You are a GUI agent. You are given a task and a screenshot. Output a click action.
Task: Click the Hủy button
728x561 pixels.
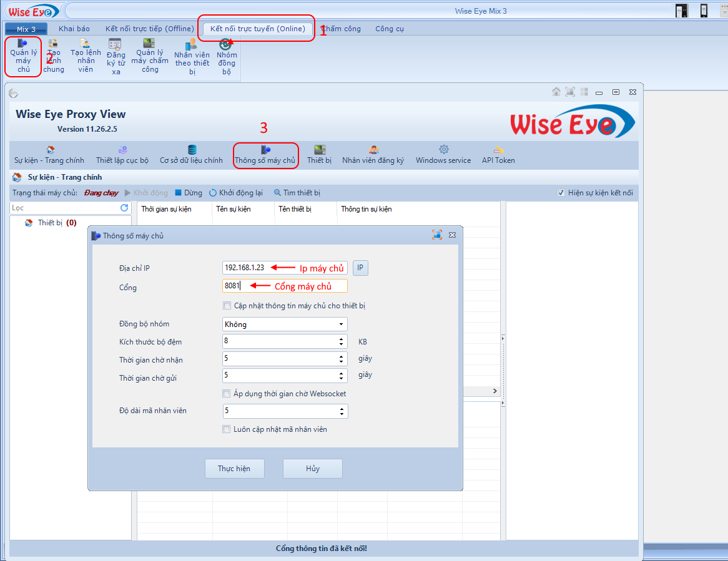point(313,469)
